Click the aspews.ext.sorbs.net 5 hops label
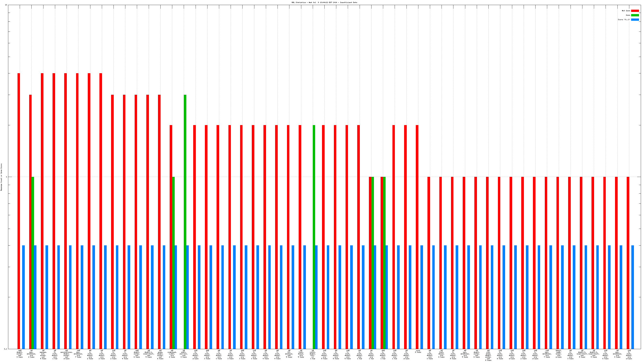 pos(43,355)
